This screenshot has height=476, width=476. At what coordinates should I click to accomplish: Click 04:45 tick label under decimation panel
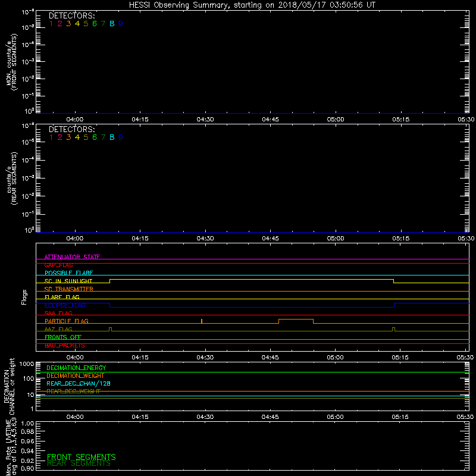click(270, 417)
